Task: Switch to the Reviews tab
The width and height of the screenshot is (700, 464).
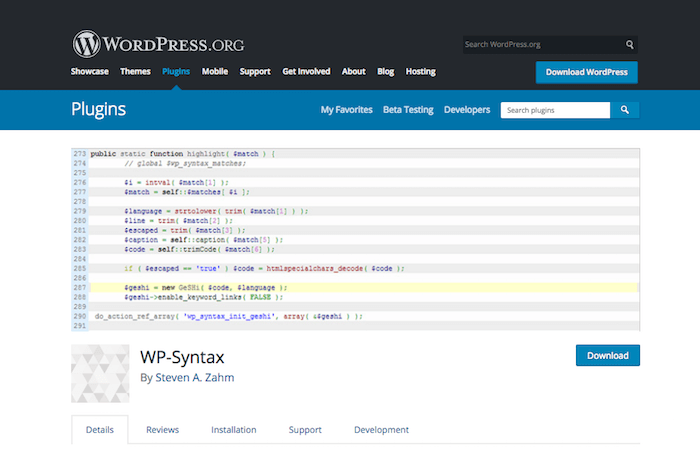Action: tap(162, 430)
